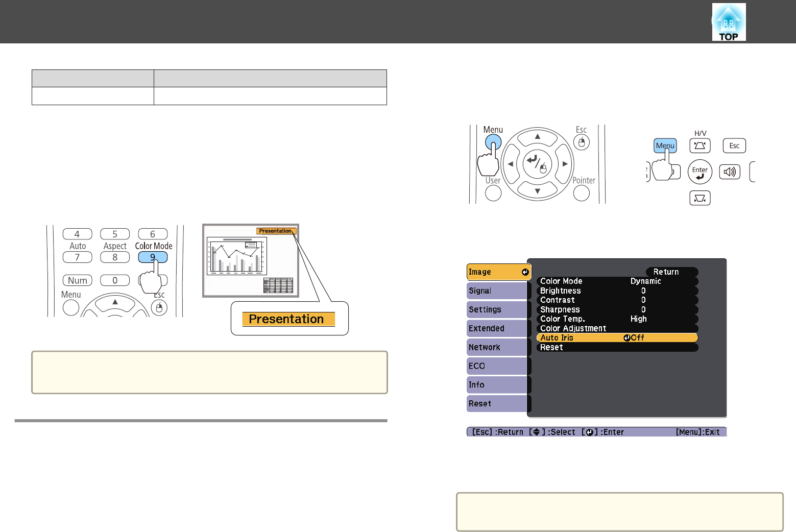Click the [Menu]:Exit hint in guide bar
The width and height of the screenshot is (796, 532).
[x=698, y=432]
